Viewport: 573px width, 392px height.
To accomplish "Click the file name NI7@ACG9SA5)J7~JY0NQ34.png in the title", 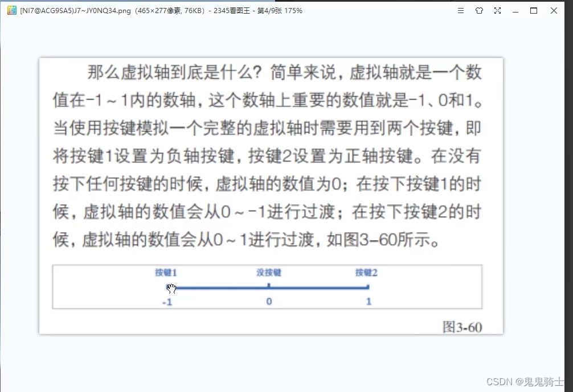I will 75,11.
